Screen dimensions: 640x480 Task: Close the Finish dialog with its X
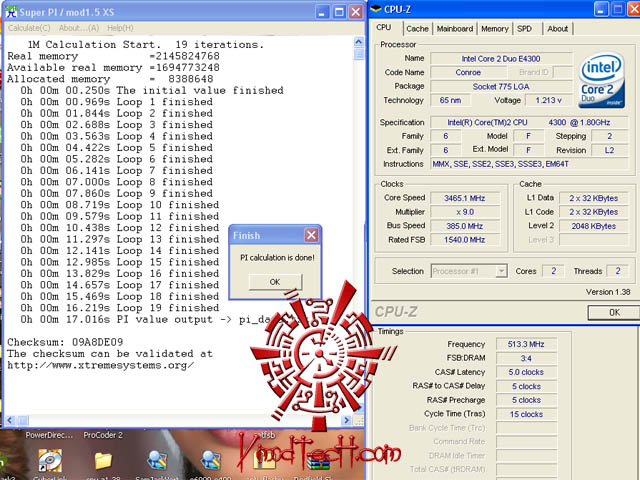pos(311,235)
